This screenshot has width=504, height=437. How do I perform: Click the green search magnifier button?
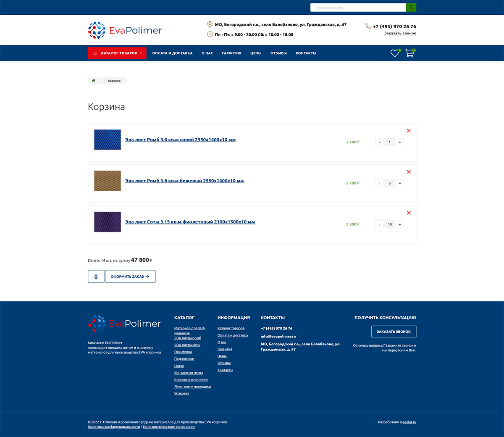tap(411, 8)
